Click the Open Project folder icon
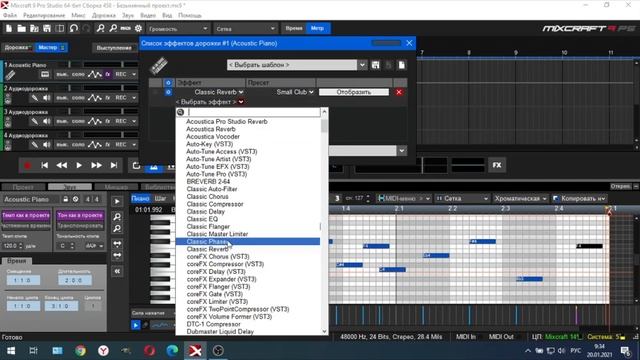 (21, 29)
